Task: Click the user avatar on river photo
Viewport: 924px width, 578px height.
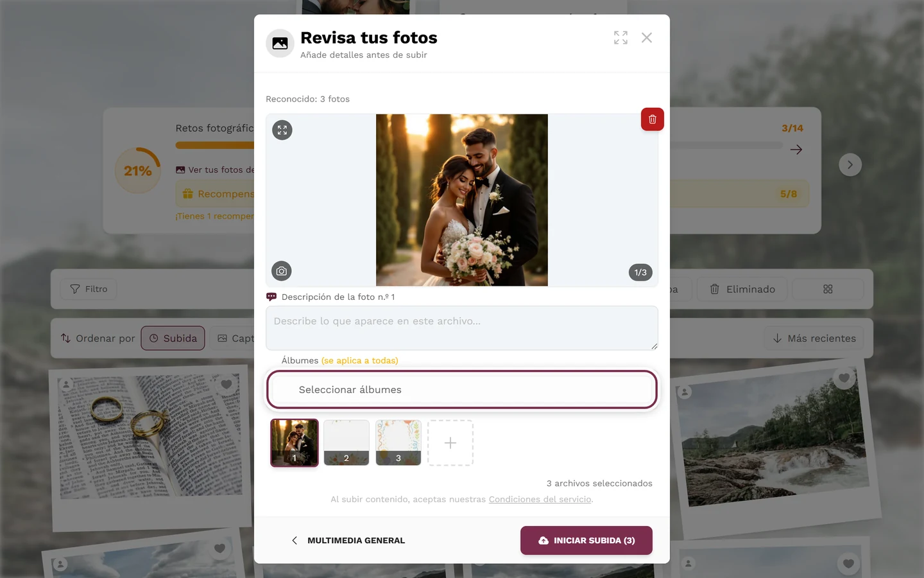Action: pyautogui.click(x=685, y=392)
